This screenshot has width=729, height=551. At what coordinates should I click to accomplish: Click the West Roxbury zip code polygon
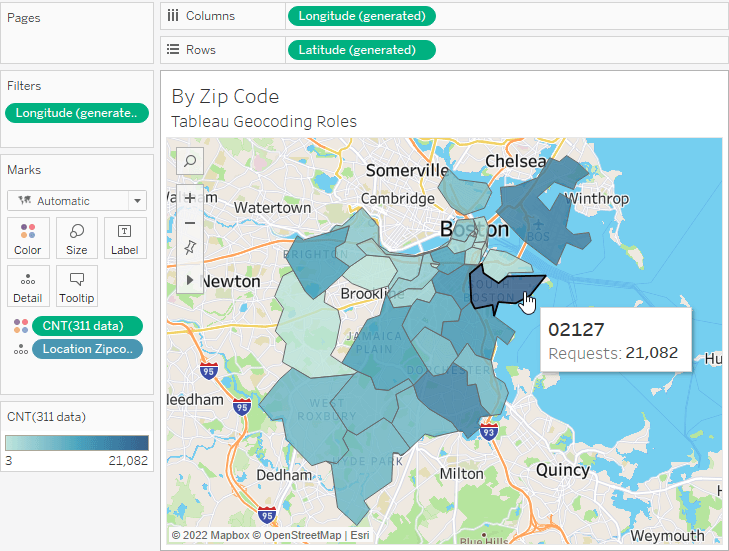307,414
